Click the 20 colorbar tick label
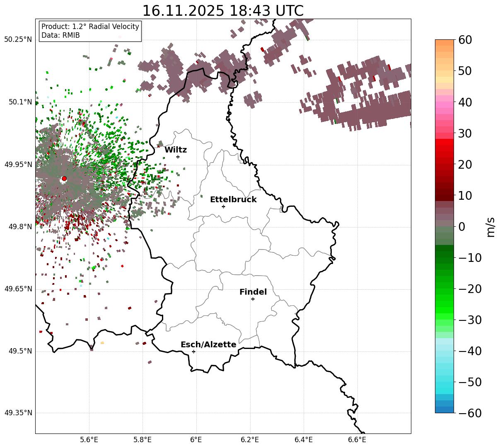500x448 pixels. coord(465,164)
